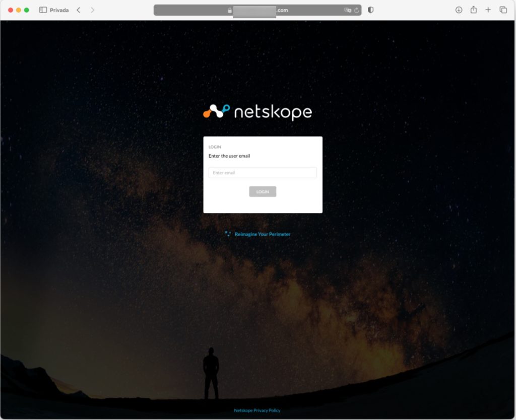Show tab overview icon
Screen dimensions: 516x420
point(503,10)
